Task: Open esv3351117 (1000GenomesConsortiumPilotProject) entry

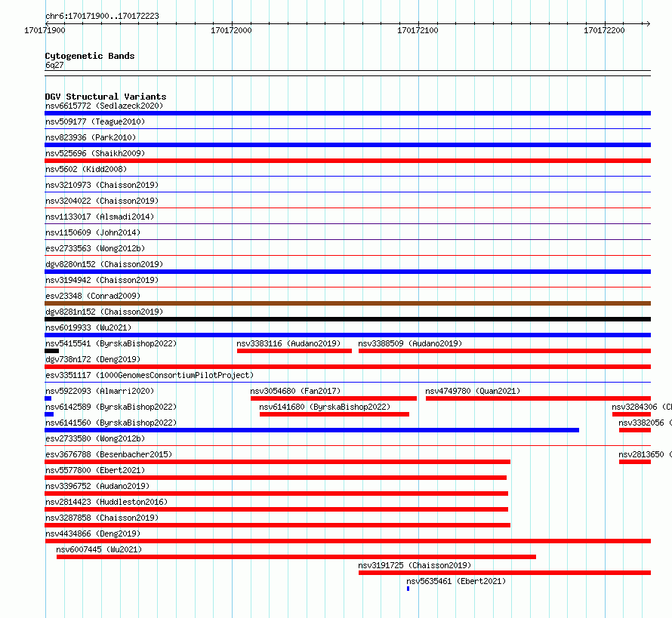Action: coord(150,375)
